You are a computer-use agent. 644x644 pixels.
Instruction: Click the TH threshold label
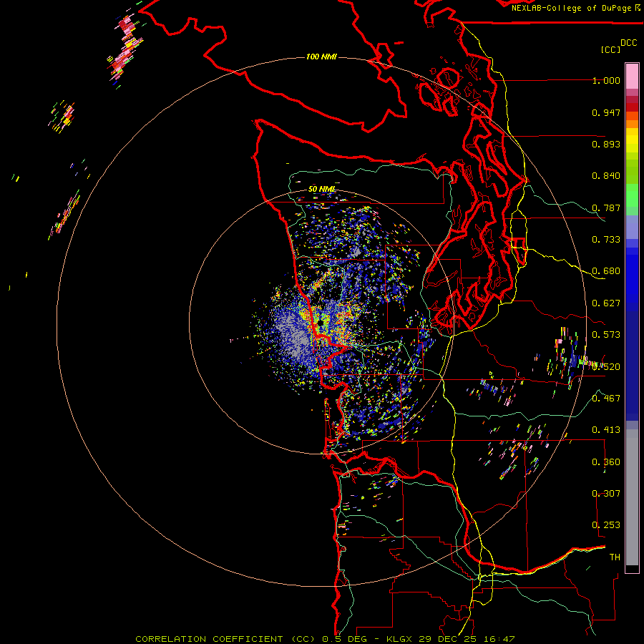click(615, 557)
